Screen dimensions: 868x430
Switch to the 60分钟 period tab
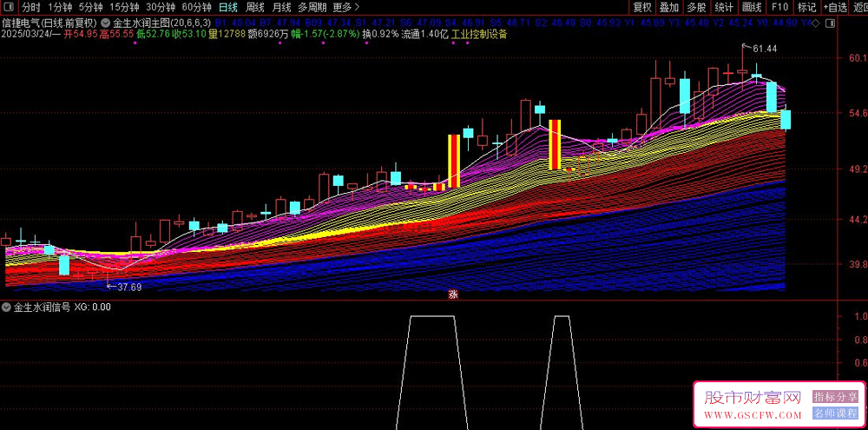[x=196, y=7]
